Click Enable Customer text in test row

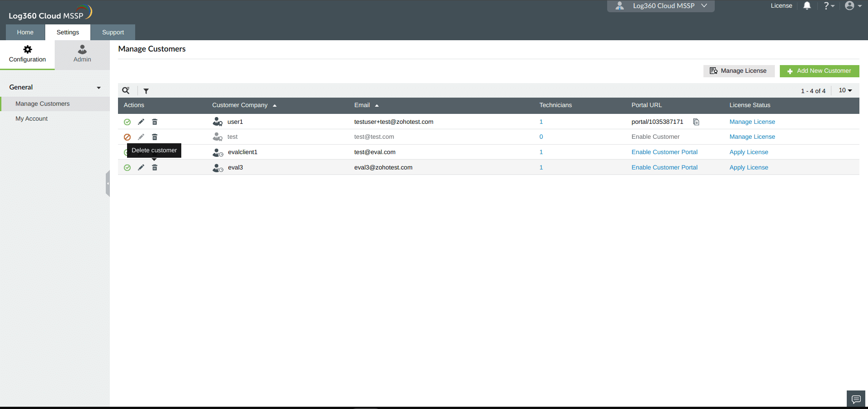click(x=655, y=137)
